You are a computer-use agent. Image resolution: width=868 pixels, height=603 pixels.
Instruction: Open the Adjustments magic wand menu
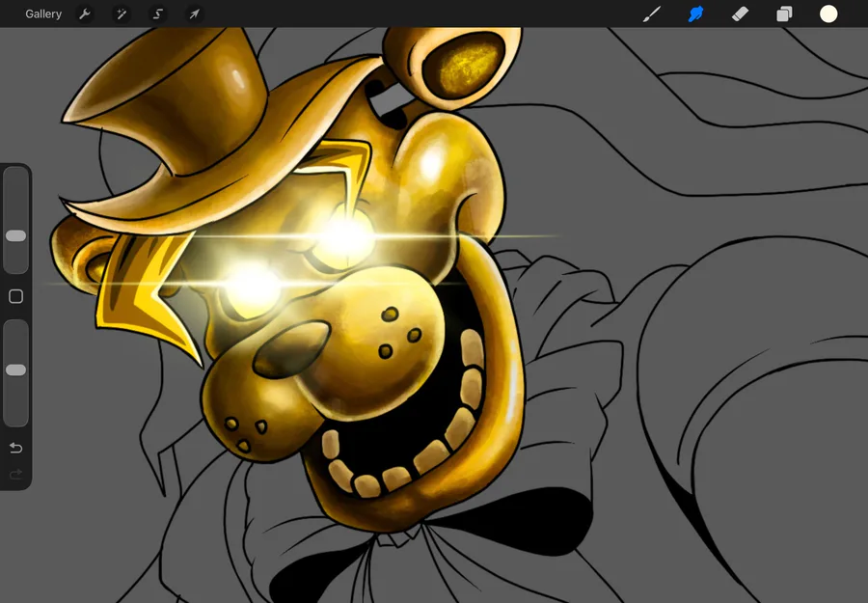[x=121, y=14]
